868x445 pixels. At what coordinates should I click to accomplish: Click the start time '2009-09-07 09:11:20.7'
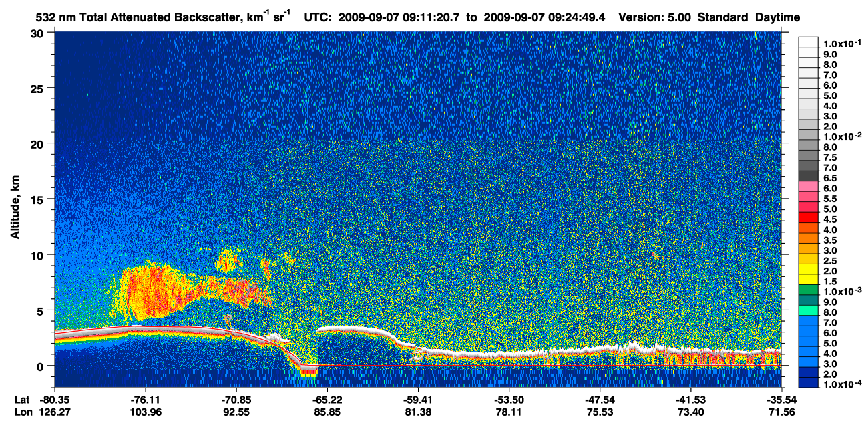click(x=399, y=17)
